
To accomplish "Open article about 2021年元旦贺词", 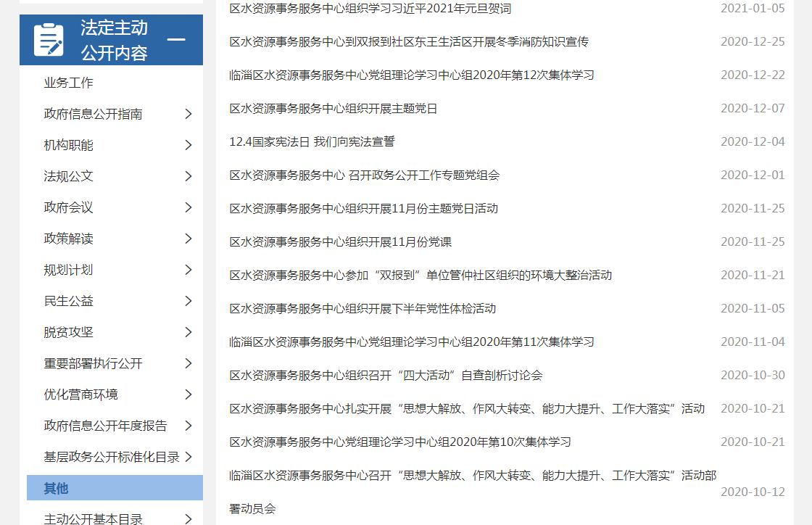I will (370, 9).
